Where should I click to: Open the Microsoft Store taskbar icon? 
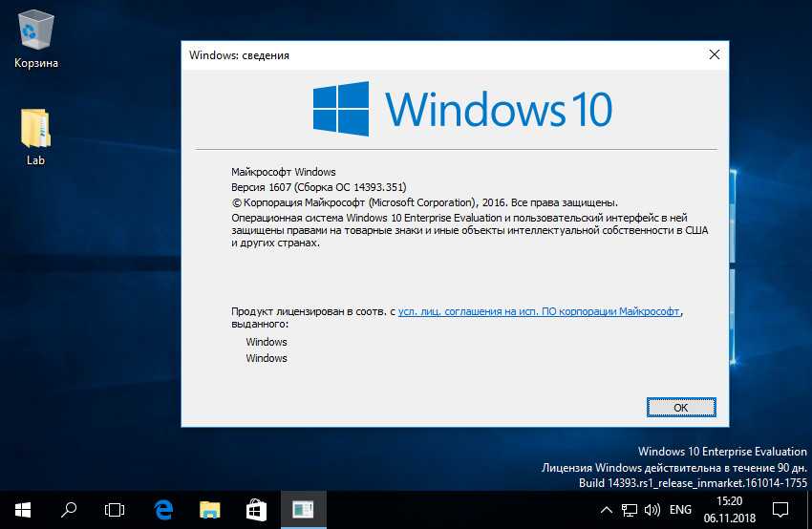(256, 510)
